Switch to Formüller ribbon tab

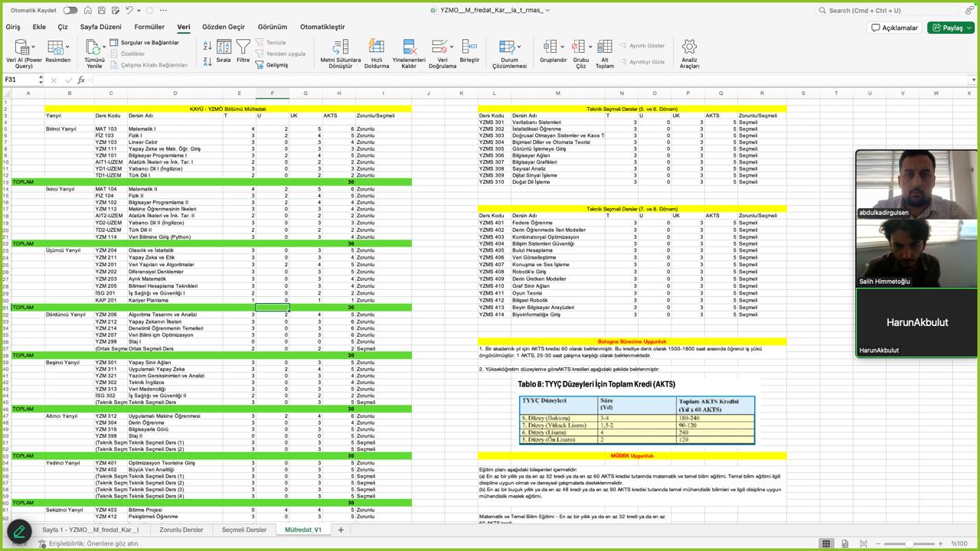[x=149, y=27]
